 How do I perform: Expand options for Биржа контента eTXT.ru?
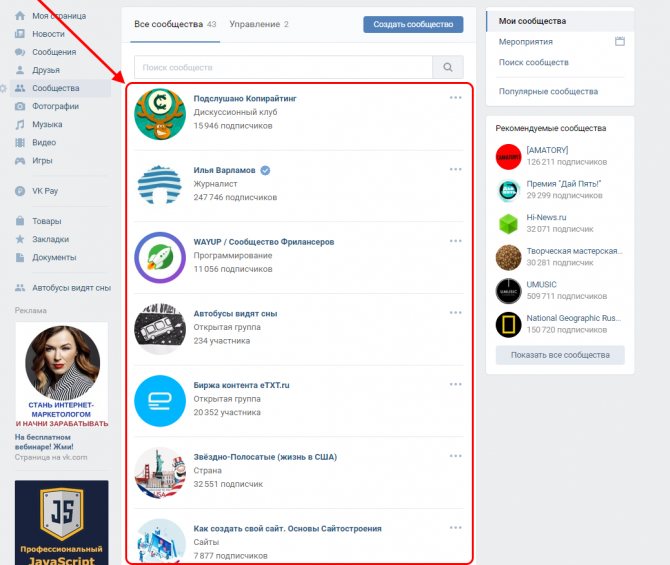[455, 384]
